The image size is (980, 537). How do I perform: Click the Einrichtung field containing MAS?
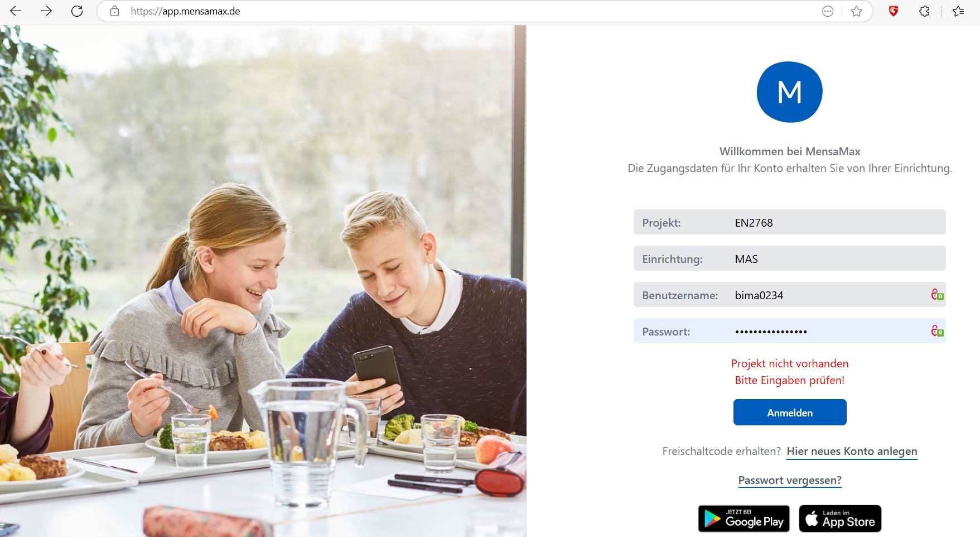(790, 258)
